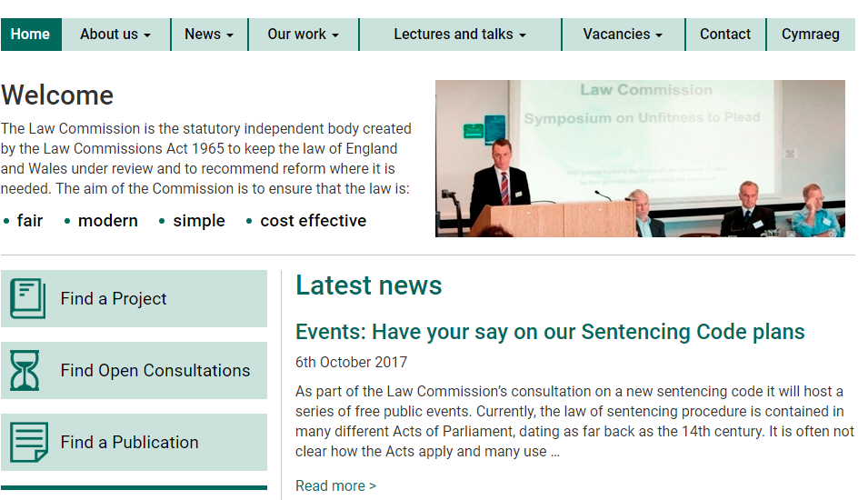Click the Read more link
Screen dimensions: 868x500
(335, 486)
